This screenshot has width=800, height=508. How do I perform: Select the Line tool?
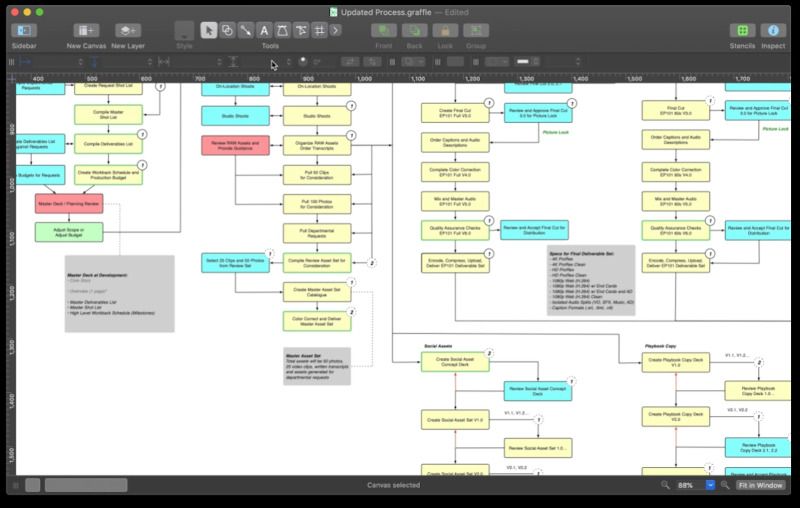tap(245, 31)
